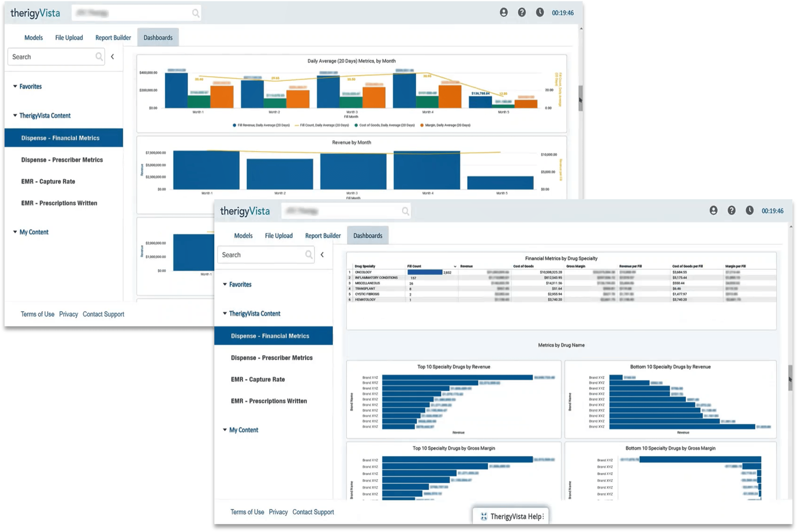Click the sidebar Search magnifier in the front window
This screenshot has height=532, width=797.
[308, 255]
